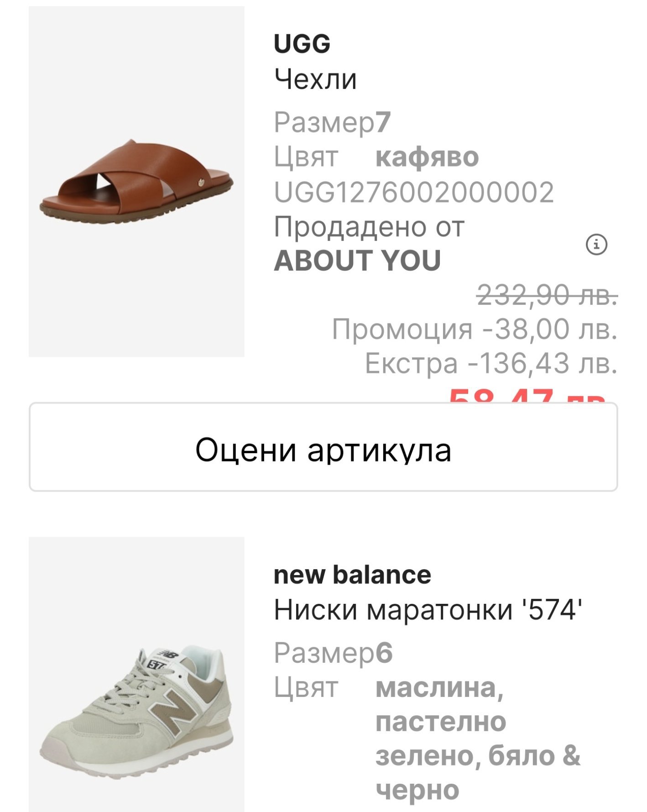Open the brown UGG sandal image
This screenshot has width=647, height=812.
pyautogui.click(x=136, y=181)
